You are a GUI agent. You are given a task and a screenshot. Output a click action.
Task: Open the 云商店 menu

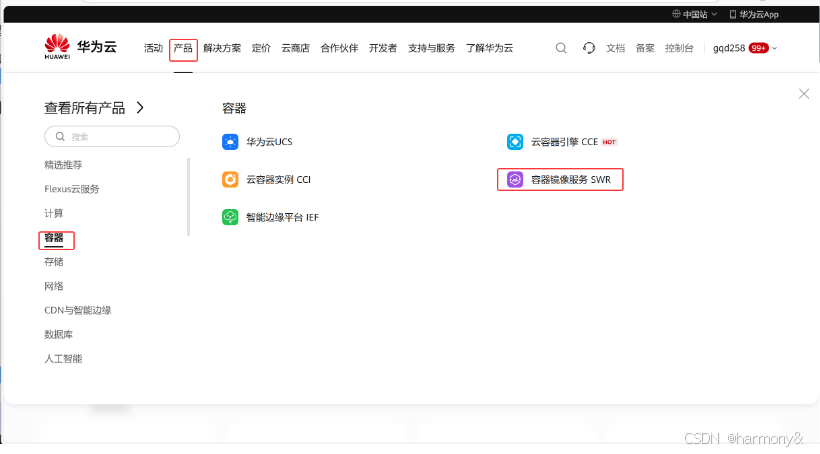point(295,48)
